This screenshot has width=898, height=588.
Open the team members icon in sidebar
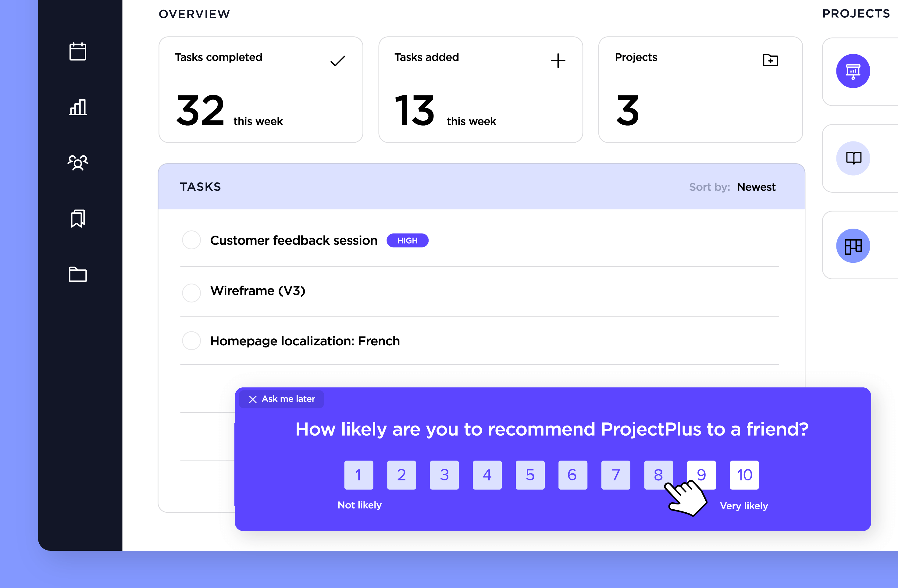click(78, 163)
